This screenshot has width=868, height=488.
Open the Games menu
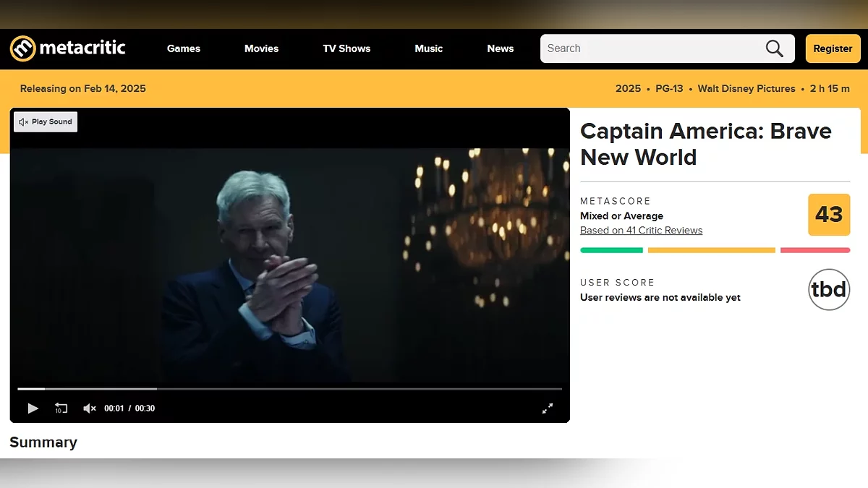(184, 48)
